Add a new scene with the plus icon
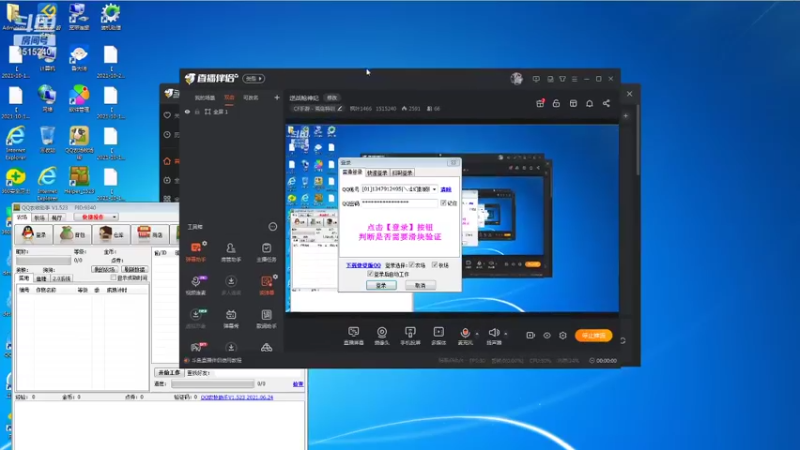 pos(277,97)
